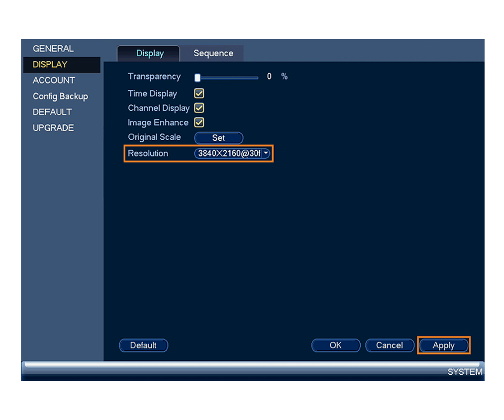
Task: Select DISPLAY in the sidebar
Action: tap(62, 65)
